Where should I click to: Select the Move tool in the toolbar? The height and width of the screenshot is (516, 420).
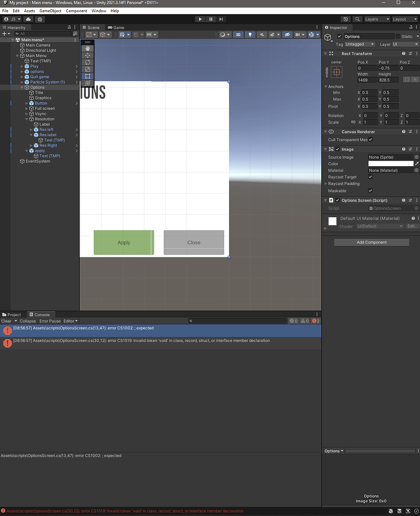coord(87,55)
